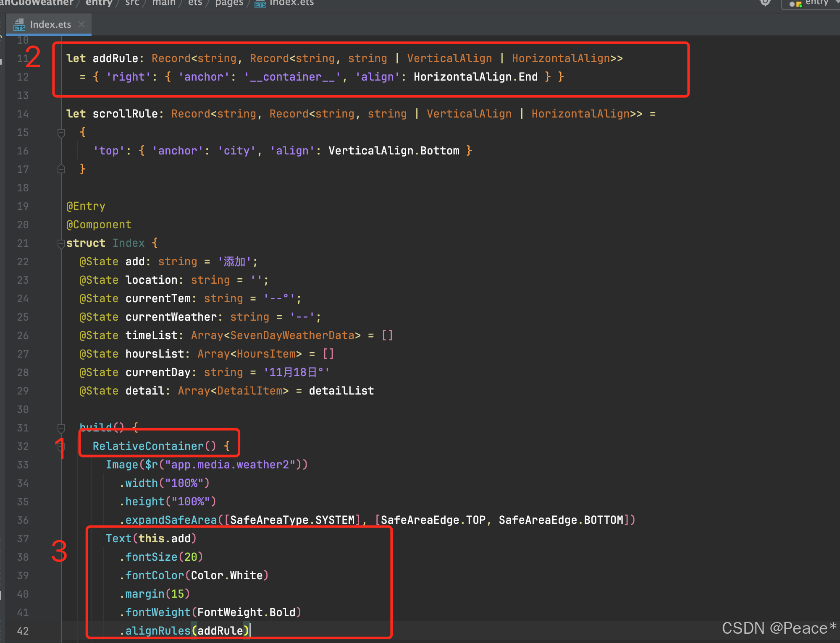
Task: Switch to the Index.ets editor tab
Action: [50, 24]
